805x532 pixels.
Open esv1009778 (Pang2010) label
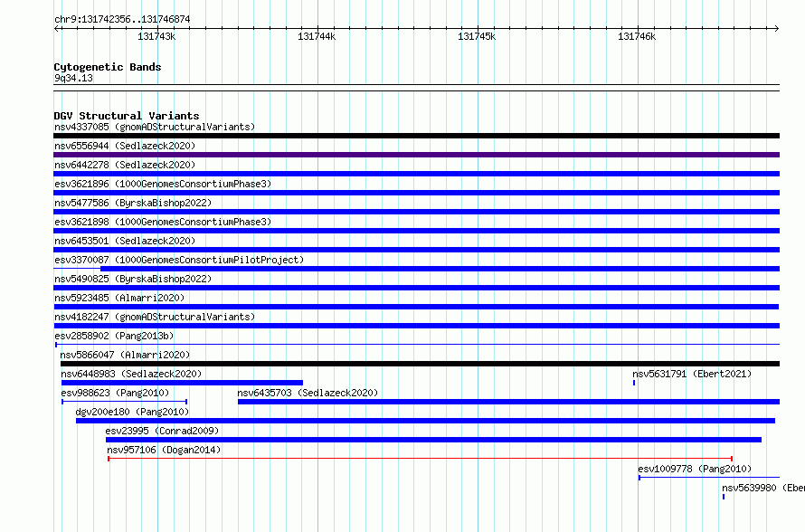[x=695, y=469]
